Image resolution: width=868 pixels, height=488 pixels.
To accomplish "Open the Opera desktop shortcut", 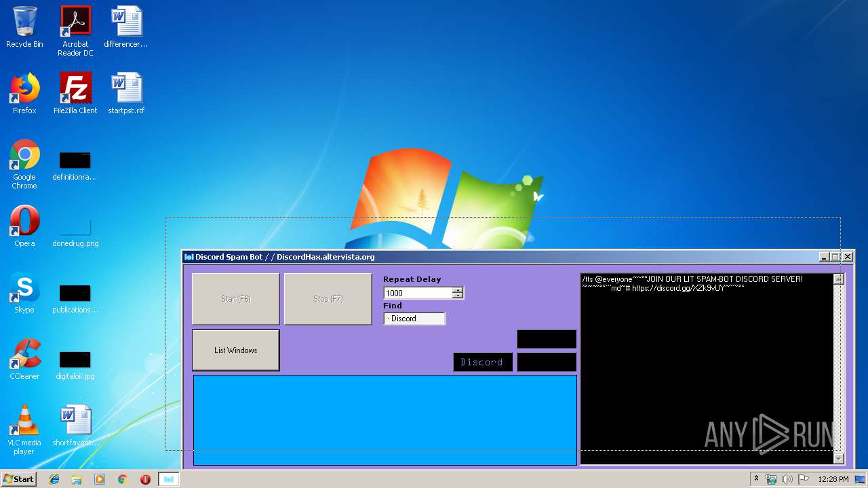I will 24,226.
